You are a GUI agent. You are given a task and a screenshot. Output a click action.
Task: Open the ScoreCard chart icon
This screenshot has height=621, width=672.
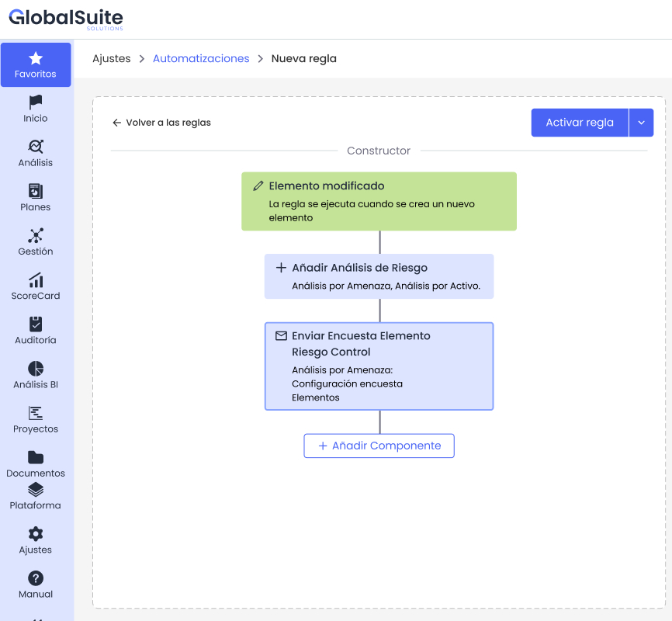(36, 280)
